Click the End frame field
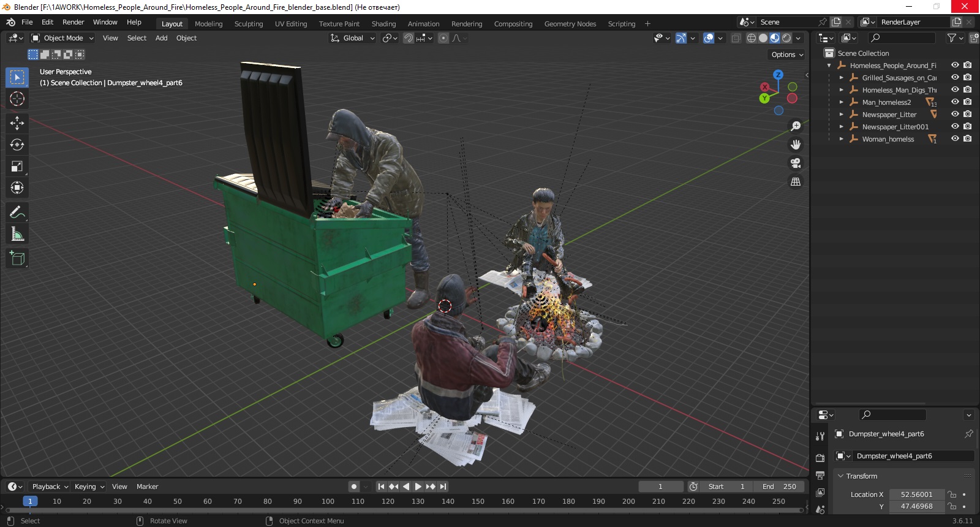This screenshot has height=527, width=980. [779, 487]
